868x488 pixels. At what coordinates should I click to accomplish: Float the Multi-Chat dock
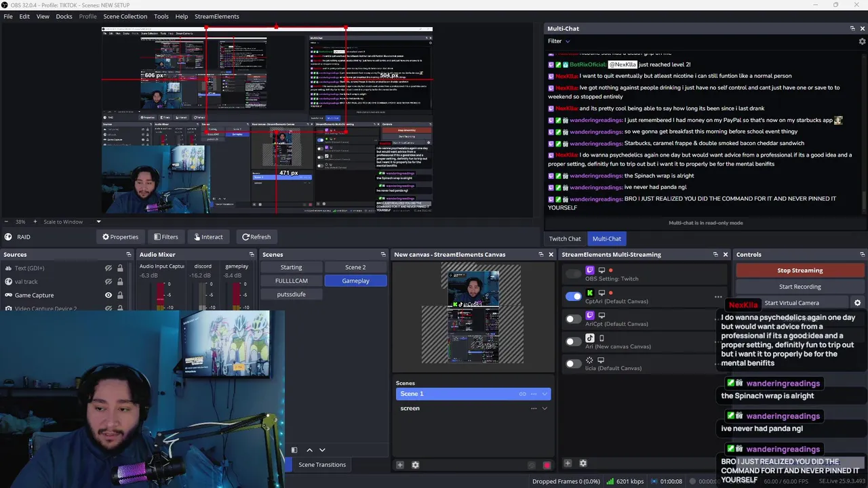point(852,28)
